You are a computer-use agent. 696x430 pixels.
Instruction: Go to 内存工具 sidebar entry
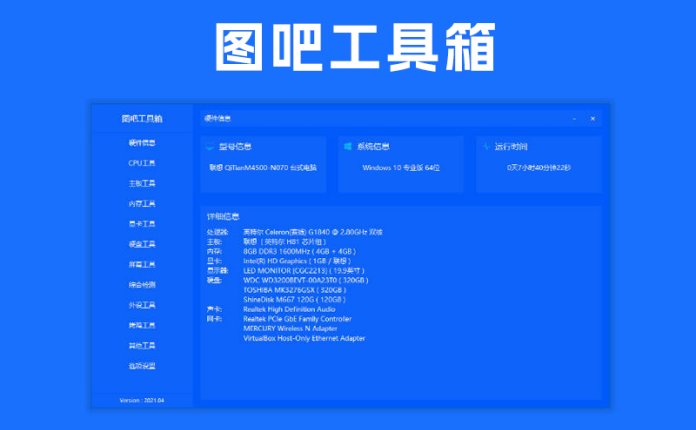142,204
